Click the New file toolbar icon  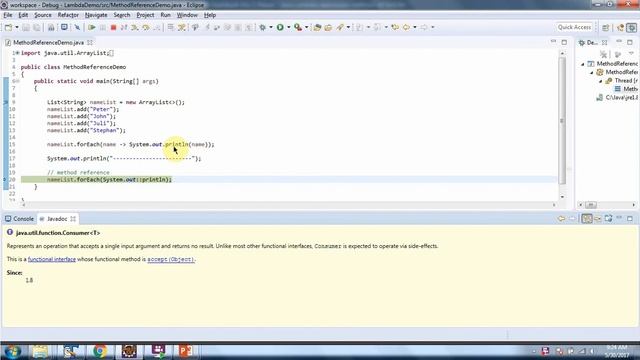[8, 27]
